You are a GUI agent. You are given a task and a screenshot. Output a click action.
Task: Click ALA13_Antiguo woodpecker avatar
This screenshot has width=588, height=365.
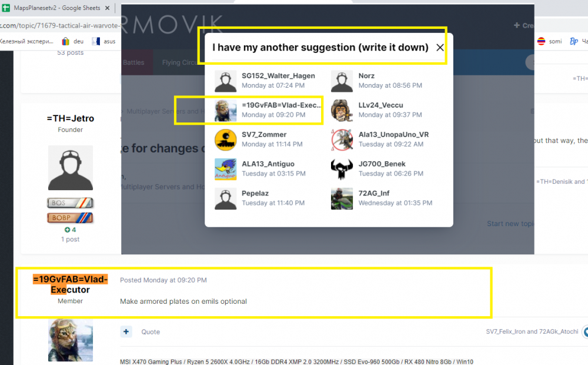(225, 168)
